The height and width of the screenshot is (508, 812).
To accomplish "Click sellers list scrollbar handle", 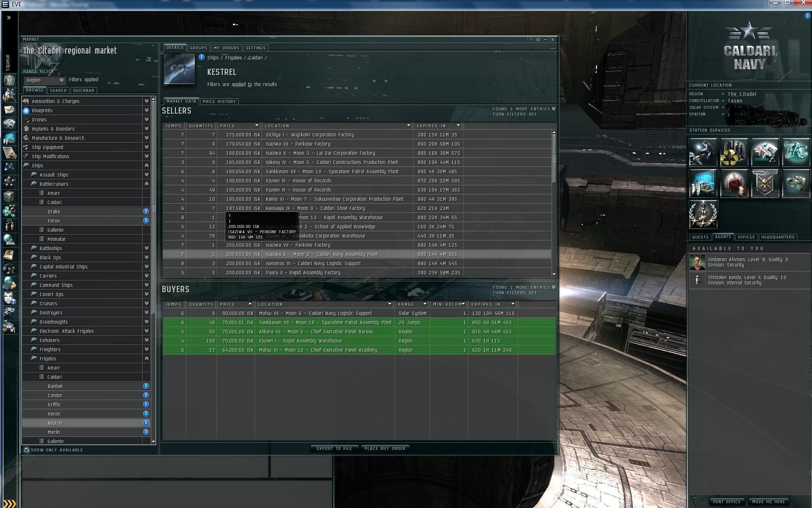I will click(x=554, y=159).
